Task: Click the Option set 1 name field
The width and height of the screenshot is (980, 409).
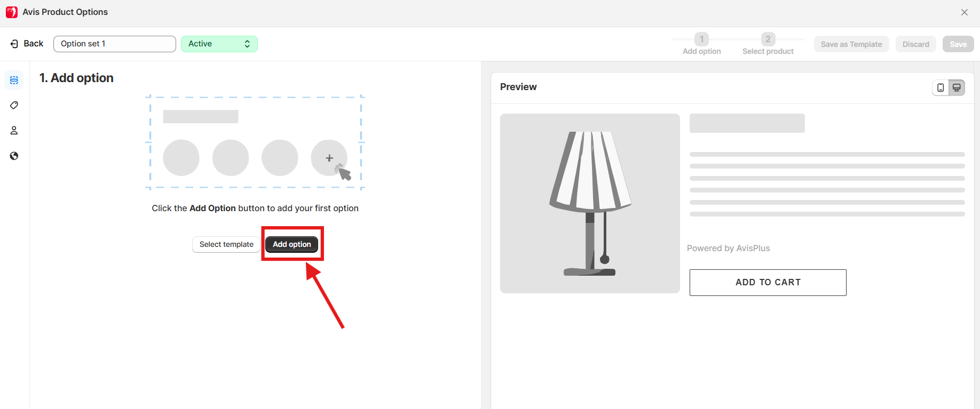Action: [114, 44]
